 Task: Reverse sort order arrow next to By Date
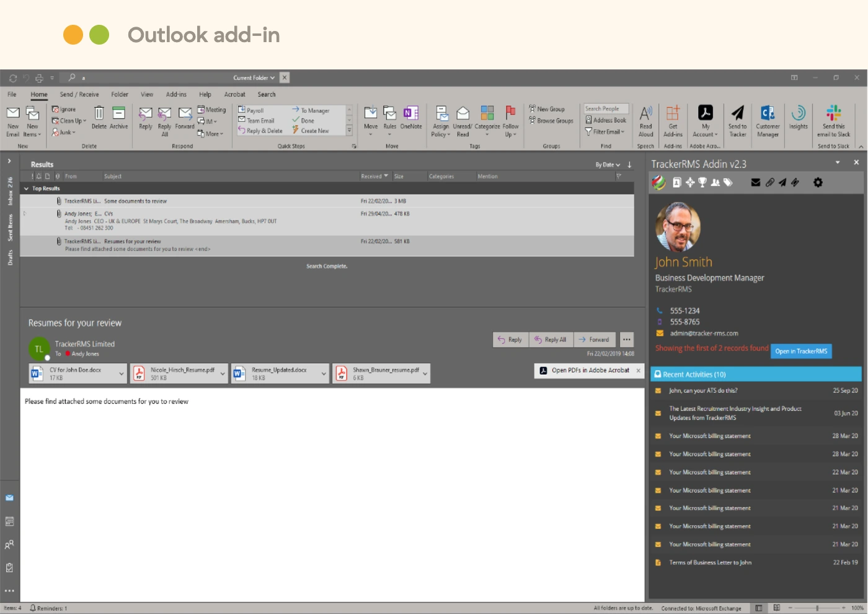tap(629, 165)
